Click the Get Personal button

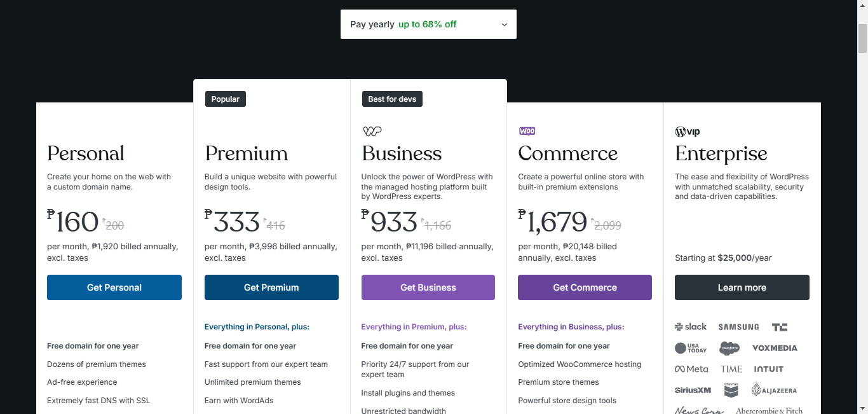[x=114, y=287]
